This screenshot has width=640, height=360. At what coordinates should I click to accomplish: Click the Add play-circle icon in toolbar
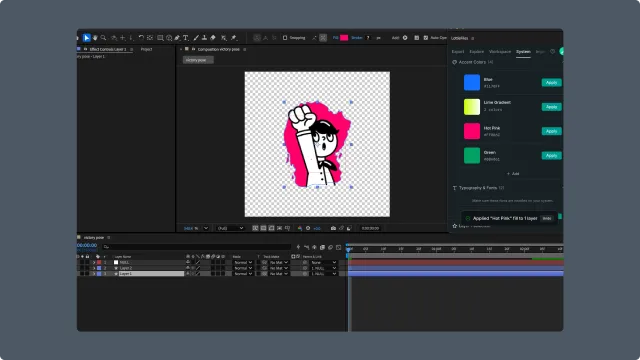point(405,38)
